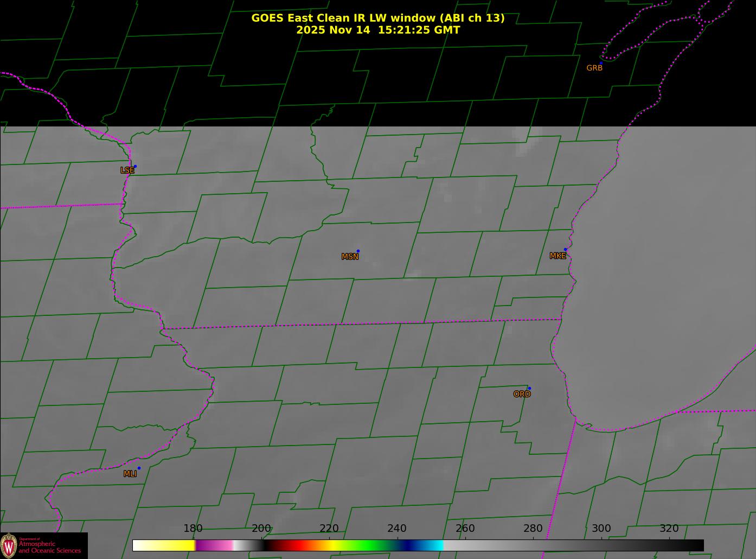
Task: Click the University of Wisconsin crest logo
Action: click(9, 545)
